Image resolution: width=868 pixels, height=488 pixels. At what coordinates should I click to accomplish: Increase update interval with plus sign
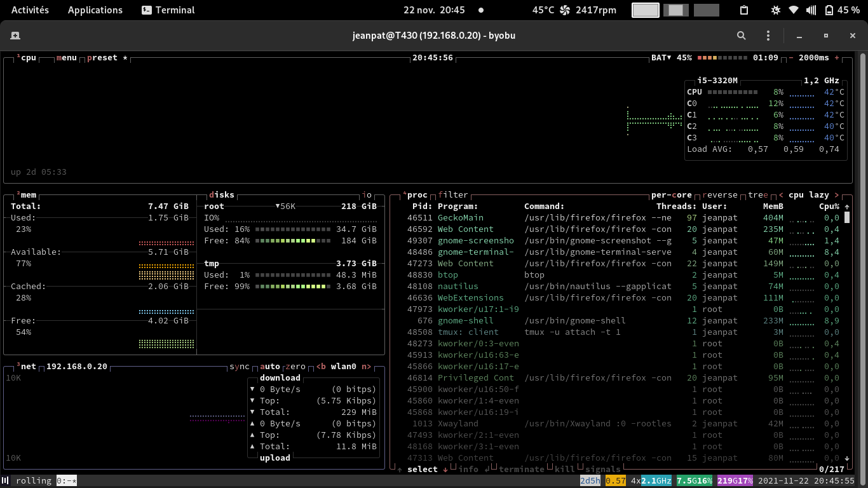[x=837, y=58]
